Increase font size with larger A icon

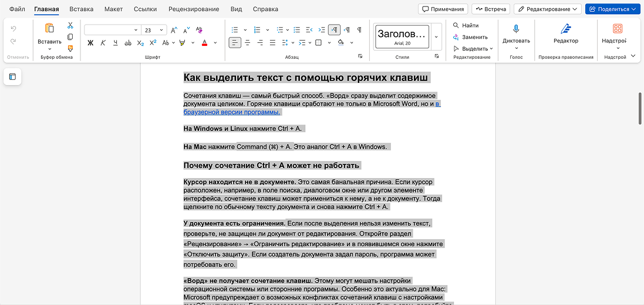[174, 30]
